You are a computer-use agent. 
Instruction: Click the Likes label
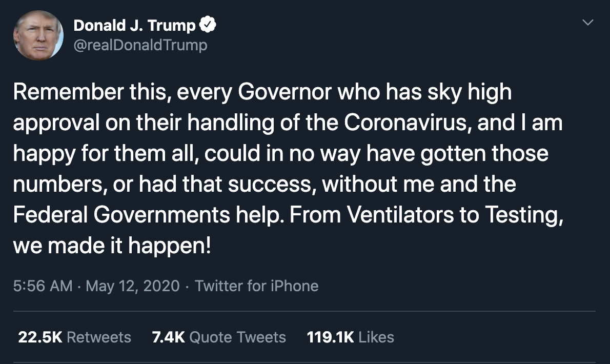tap(376, 337)
